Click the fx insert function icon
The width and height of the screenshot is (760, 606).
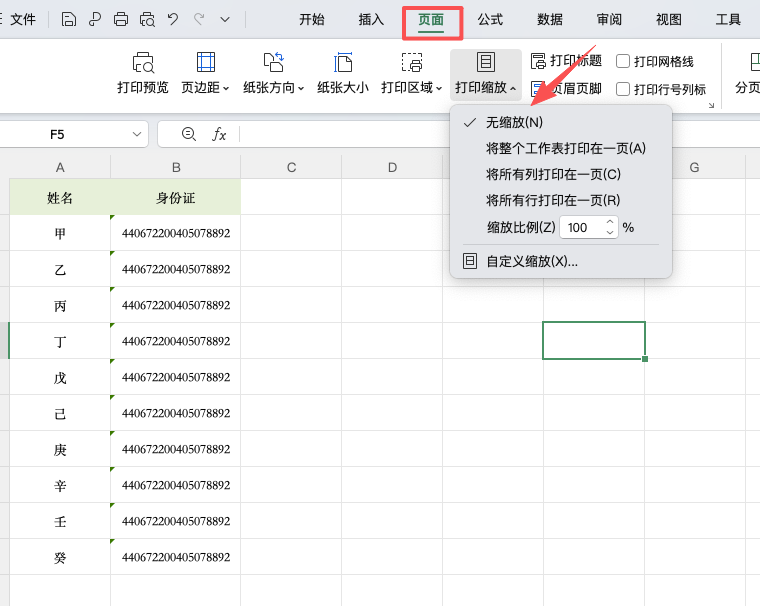coord(219,134)
